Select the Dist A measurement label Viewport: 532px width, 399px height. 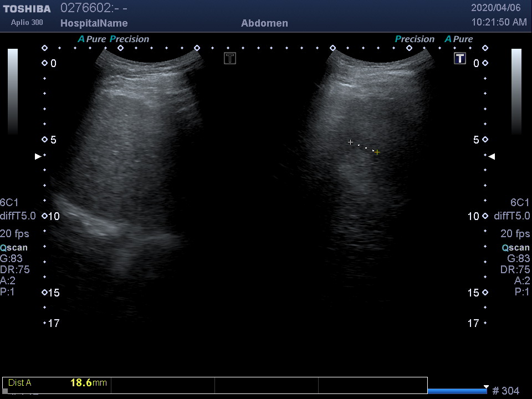click(20, 383)
